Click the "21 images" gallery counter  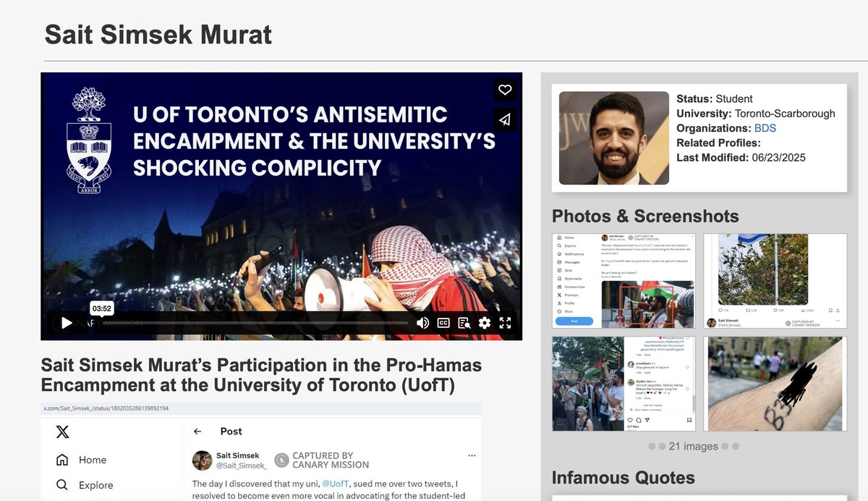(694, 446)
